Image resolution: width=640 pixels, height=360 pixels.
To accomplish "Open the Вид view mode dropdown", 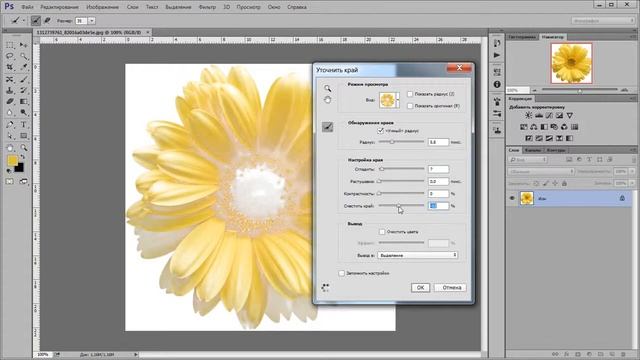I will coord(390,100).
